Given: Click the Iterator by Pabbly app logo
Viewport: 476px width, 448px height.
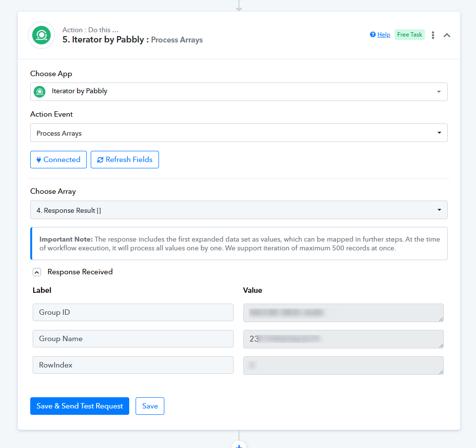Looking at the screenshot, I should coord(41,35).
